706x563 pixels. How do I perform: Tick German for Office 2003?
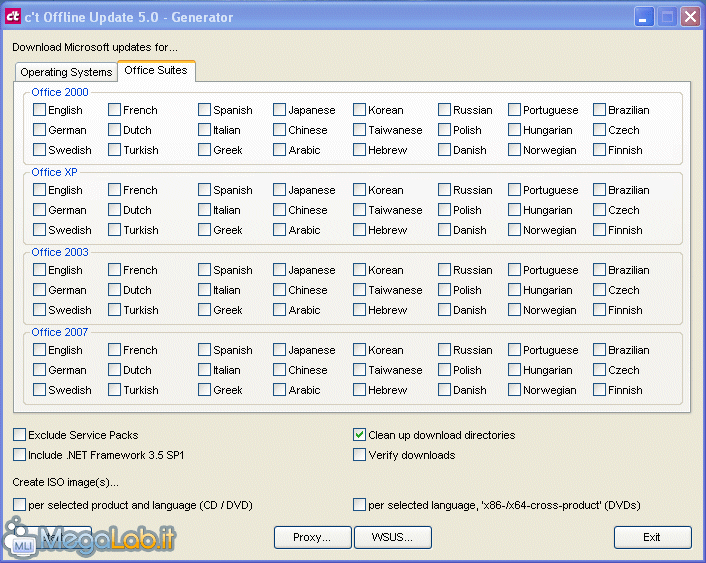[x=40, y=290]
